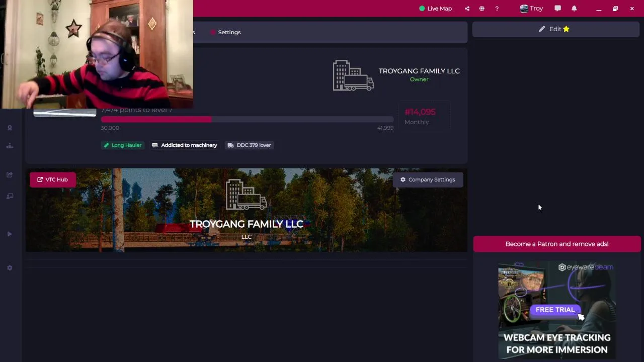Click the Addicted to machinery badge

185,145
